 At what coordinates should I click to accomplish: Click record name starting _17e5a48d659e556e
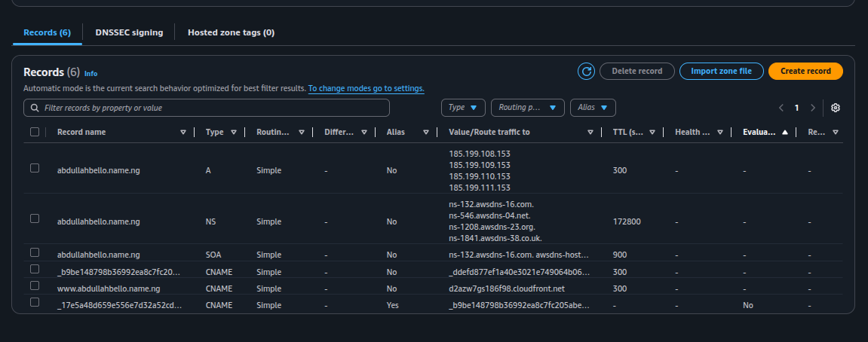pyautogui.click(x=120, y=306)
